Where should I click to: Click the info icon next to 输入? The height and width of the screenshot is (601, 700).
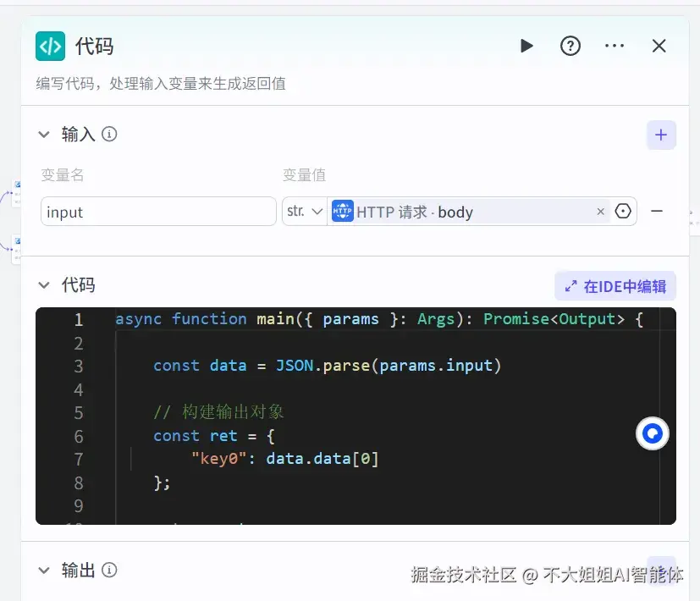pyautogui.click(x=110, y=134)
